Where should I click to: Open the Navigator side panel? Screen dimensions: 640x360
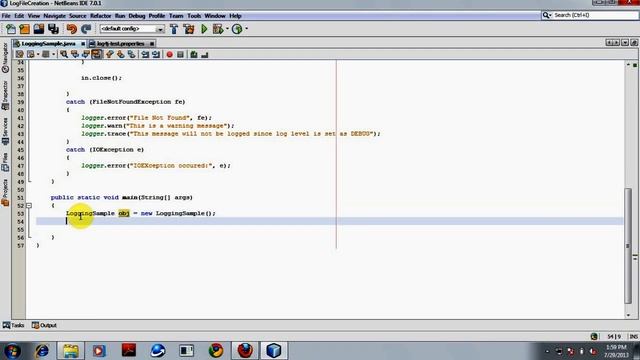[5, 58]
